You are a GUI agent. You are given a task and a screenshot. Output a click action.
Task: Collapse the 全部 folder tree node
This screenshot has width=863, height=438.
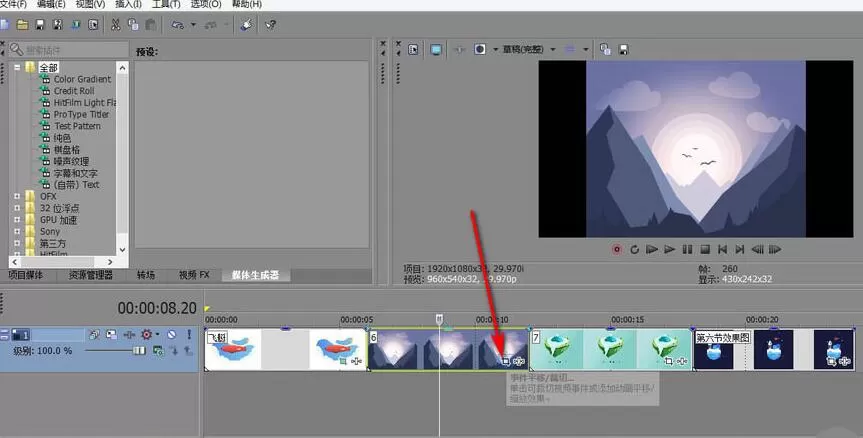17,67
